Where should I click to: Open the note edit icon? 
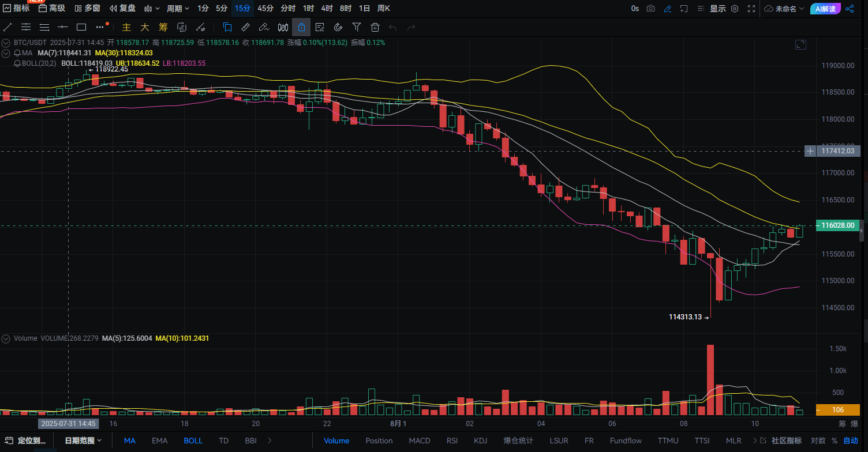coord(320,27)
